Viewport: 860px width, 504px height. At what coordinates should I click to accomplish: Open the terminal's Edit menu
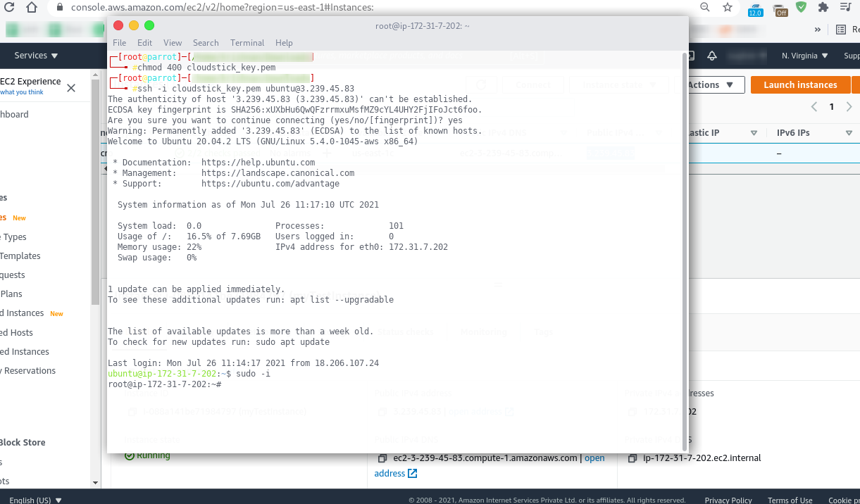[x=144, y=43]
